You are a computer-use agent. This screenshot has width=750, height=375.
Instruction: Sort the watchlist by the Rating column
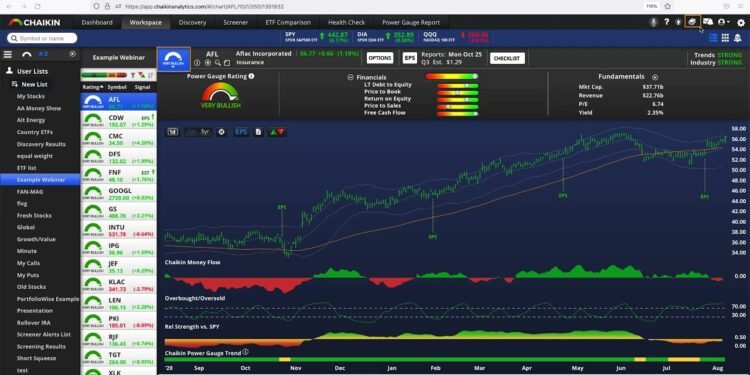[92, 88]
